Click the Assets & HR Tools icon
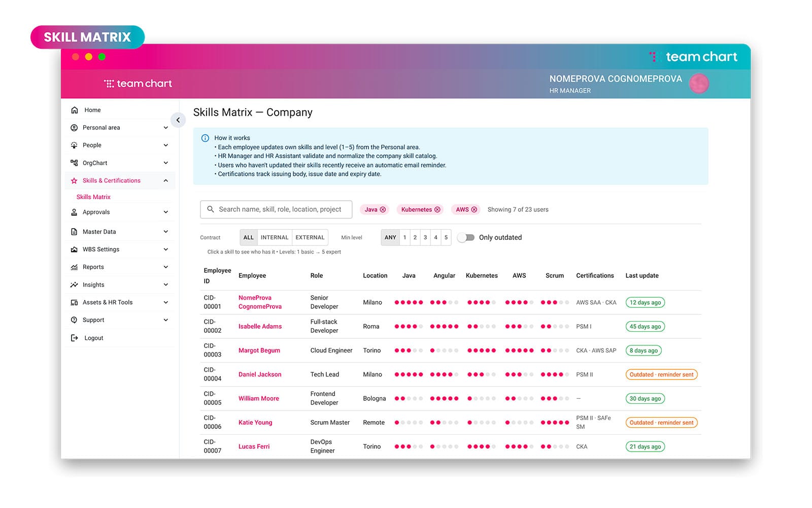 pos(74,302)
